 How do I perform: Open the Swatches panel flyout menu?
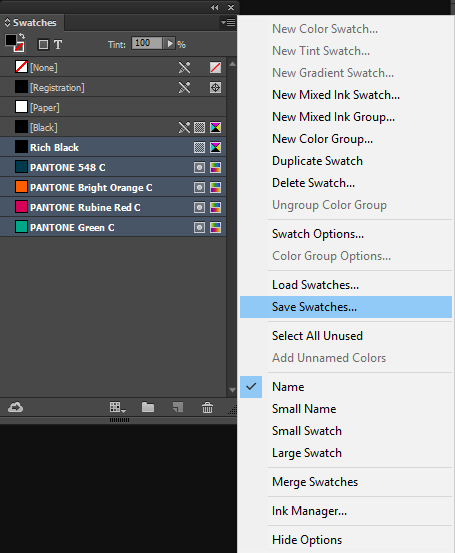pos(228,23)
